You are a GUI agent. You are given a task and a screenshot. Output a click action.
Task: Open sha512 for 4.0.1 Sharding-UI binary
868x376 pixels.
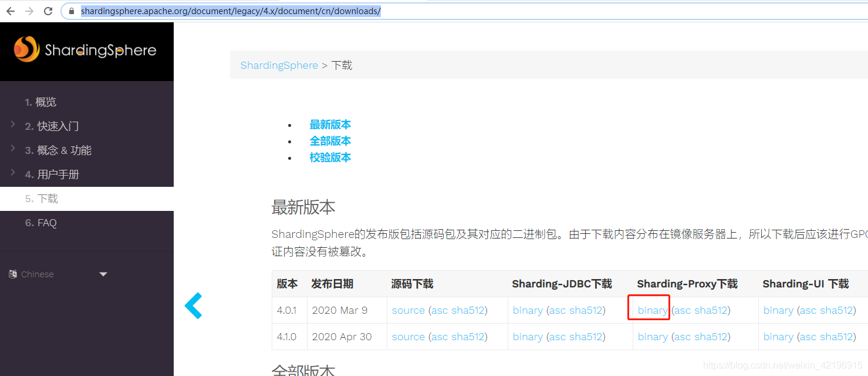click(x=837, y=310)
